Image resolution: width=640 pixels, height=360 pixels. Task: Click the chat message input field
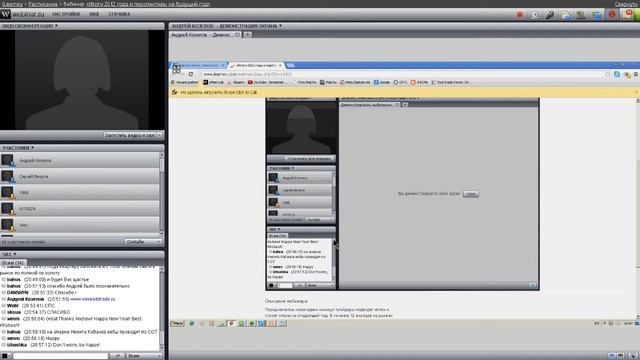(60, 356)
